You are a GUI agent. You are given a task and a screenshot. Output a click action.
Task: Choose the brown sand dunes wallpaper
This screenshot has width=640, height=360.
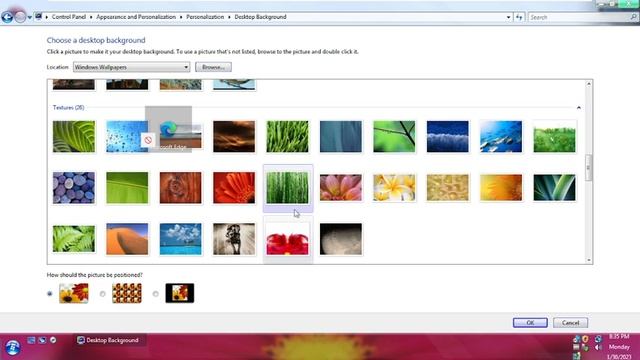234,136
